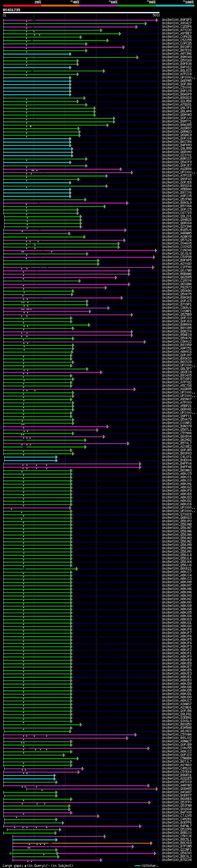The height and width of the screenshot is (868, 197).
Task: Select hit UniRef100_C1FFH0
Action: (x=177, y=267)
